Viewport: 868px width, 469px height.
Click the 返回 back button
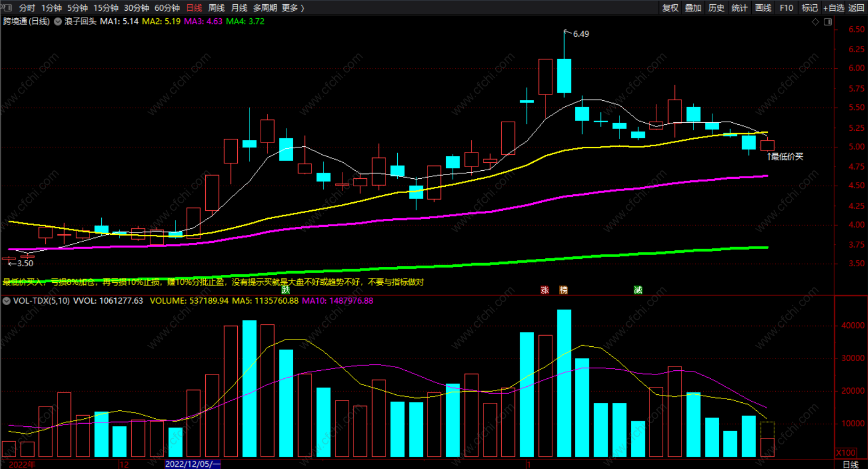pos(856,7)
